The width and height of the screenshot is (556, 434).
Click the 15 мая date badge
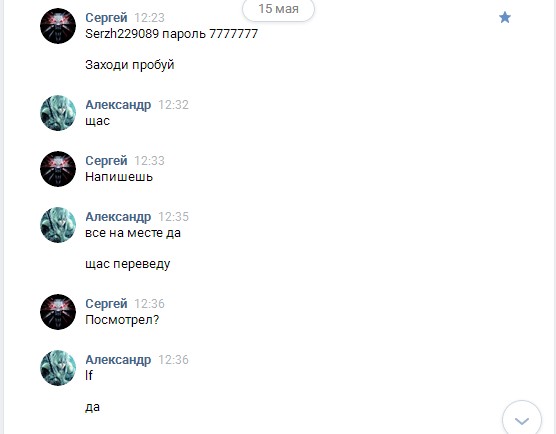[278, 9]
